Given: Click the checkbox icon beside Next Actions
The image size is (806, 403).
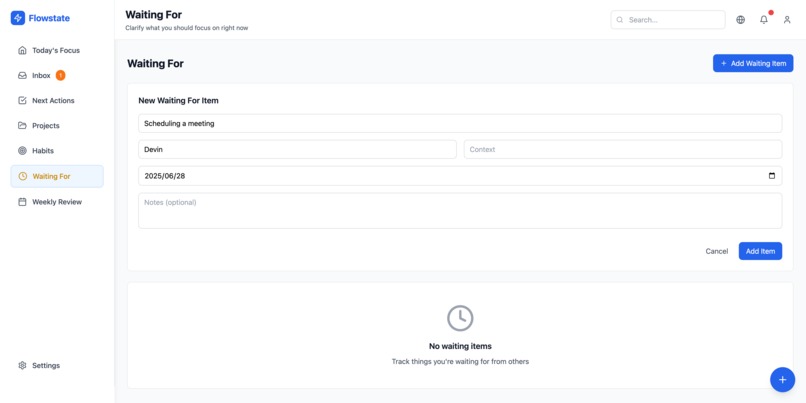Looking at the screenshot, I should point(22,101).
